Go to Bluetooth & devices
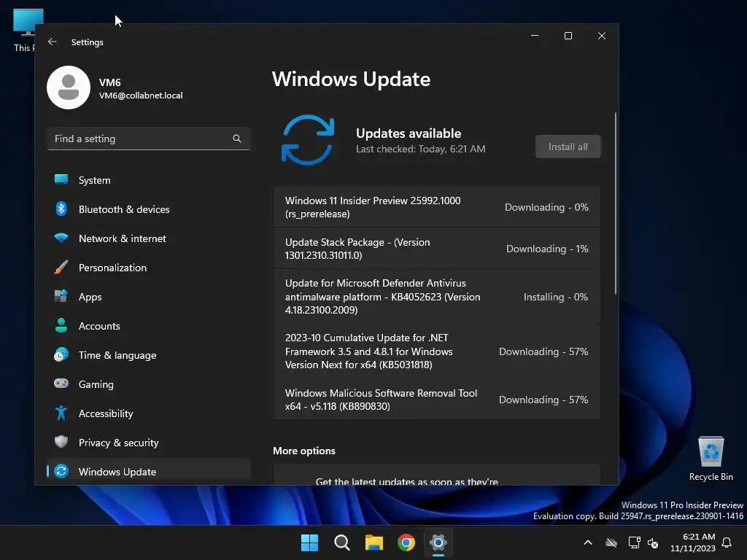Screen dimensions: 747x560 pyautogui.click(x=149, y=209)
